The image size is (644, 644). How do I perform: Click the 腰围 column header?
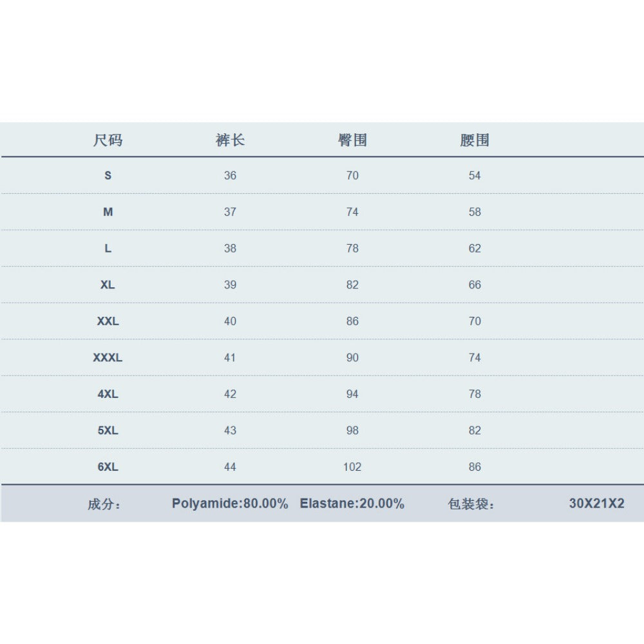[x=475, y=140]
